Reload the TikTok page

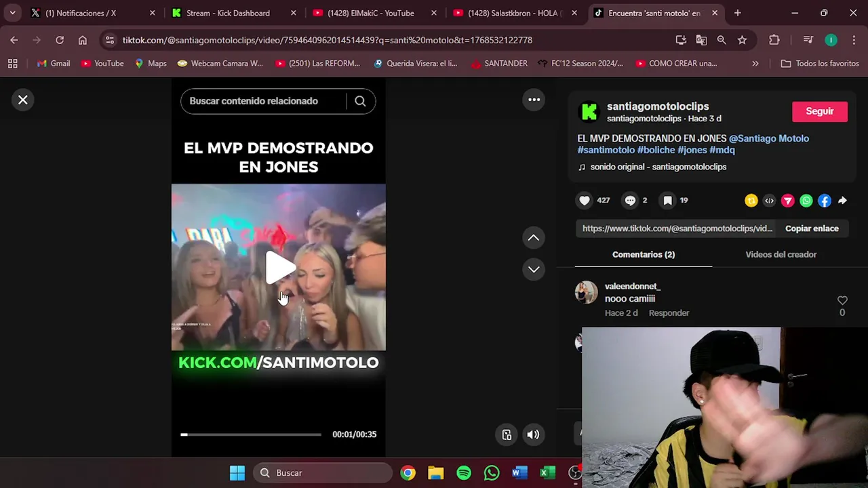pyautogui.click(x=60, y=40)
